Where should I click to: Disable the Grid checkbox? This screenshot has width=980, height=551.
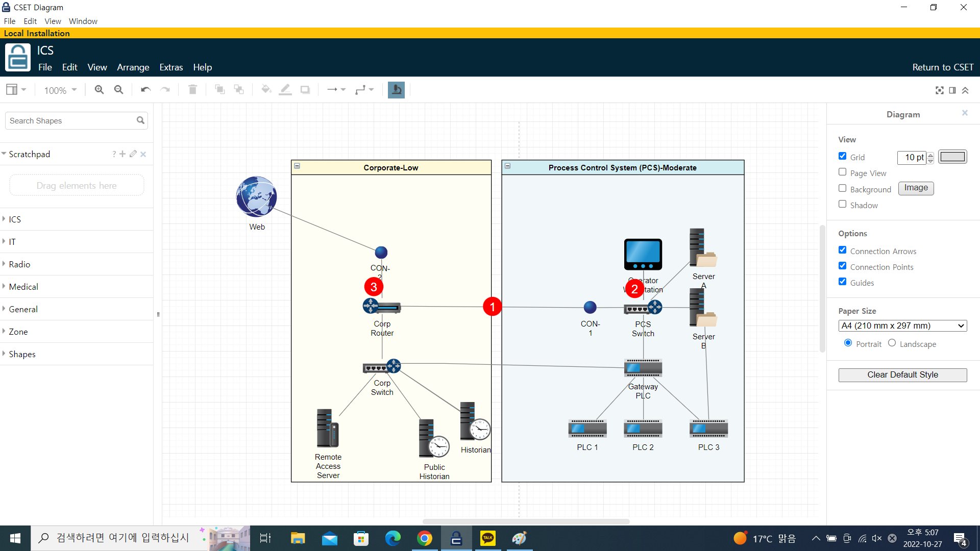click(842, 156)
